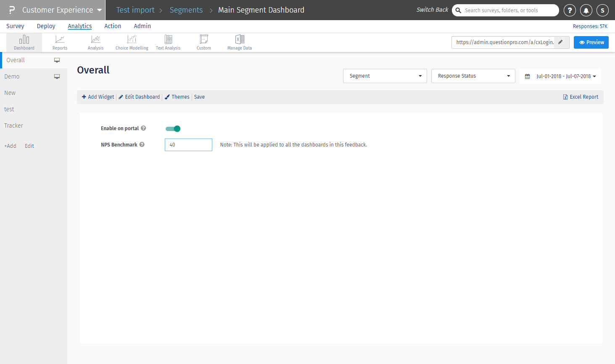615x364 pixels.
Task: Open the date range picker
Action: [x=560, y=76]
